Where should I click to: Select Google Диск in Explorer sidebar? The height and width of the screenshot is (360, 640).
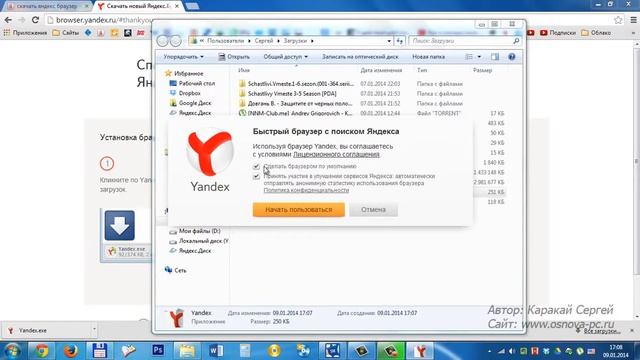coord(195,103)
